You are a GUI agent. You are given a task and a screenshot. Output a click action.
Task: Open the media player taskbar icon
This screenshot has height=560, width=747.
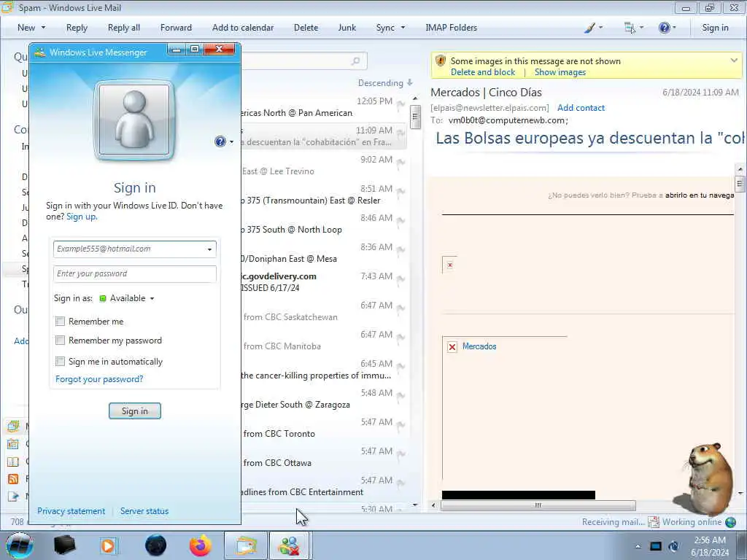pyautogui.click(x=108, y=545)
